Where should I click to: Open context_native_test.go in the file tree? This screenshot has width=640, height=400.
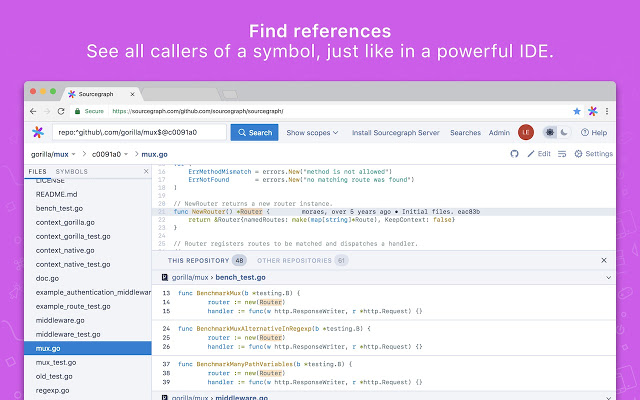73,264
